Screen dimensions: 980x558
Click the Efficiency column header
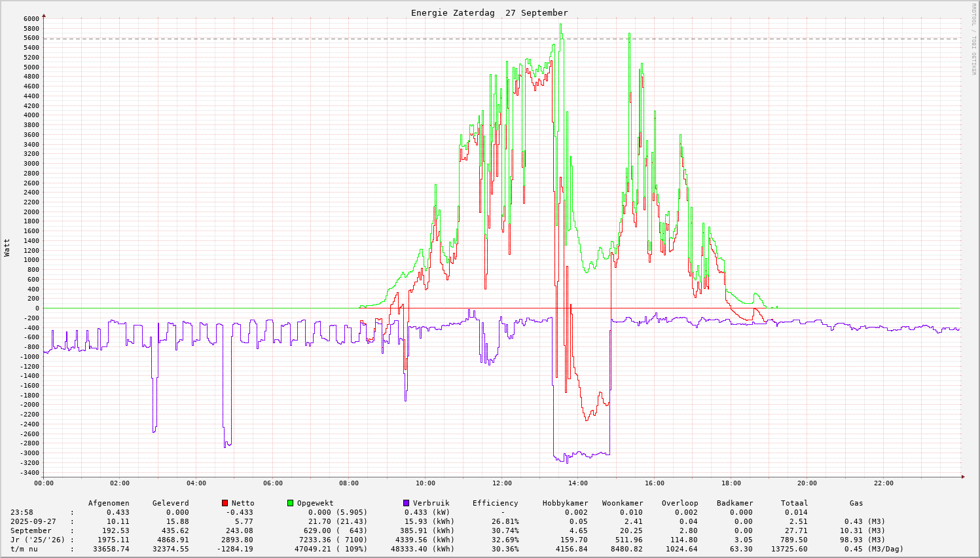[x=495, y=503]
